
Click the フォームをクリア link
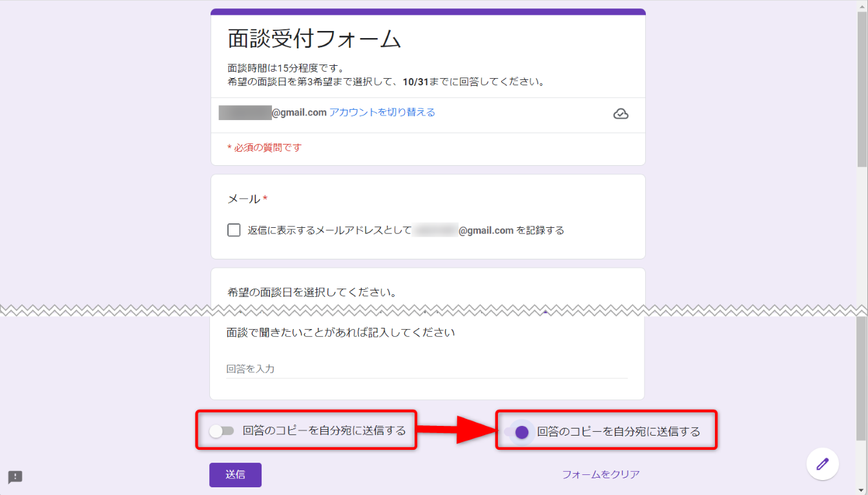[601, 474]
